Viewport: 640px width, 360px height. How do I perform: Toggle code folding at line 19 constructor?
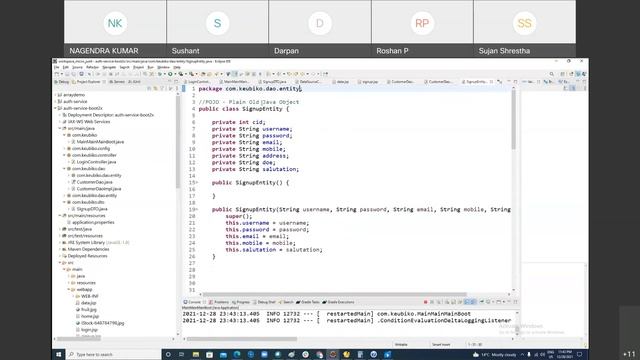tap(197, 210)
